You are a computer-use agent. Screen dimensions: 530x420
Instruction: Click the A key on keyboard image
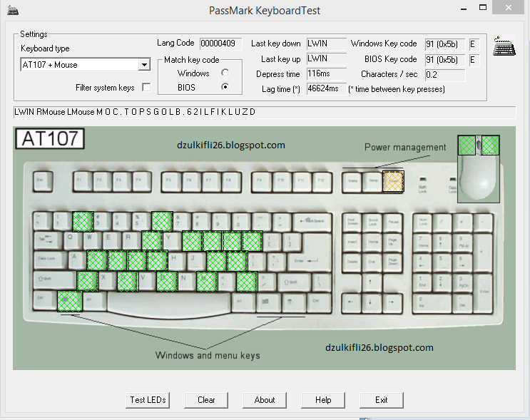pos(77,260)
